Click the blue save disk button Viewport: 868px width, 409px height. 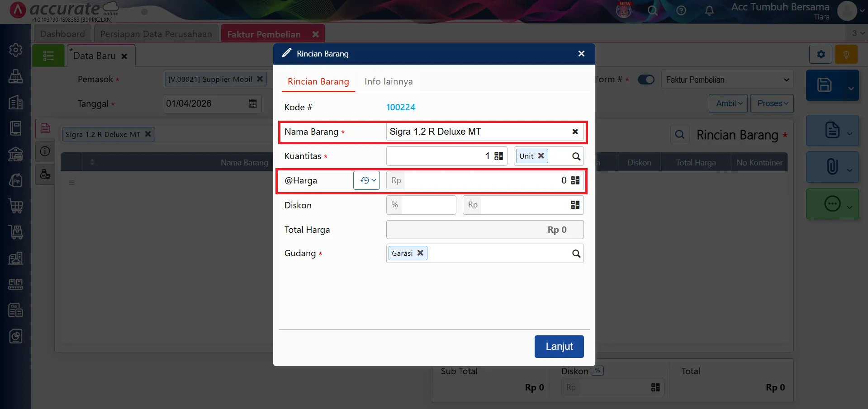[824, 85]
